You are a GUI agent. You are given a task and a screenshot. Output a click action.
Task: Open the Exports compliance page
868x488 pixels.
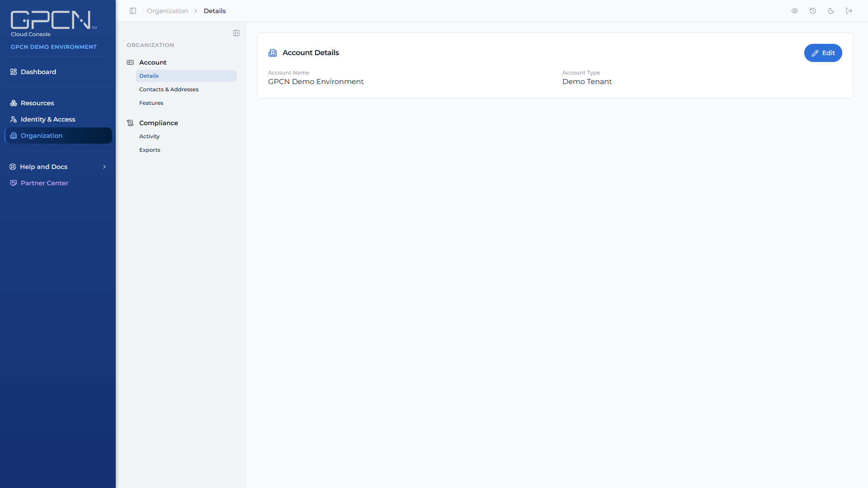186,150
